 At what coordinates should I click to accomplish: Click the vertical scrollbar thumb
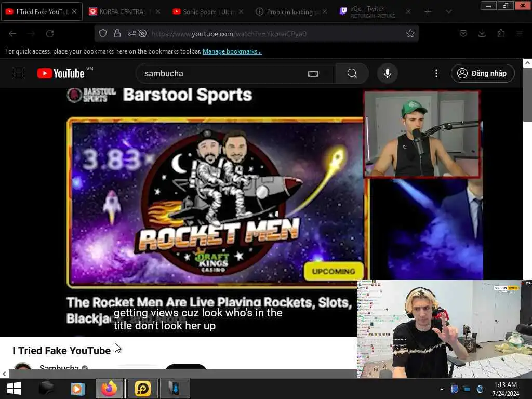pos(527,95)
